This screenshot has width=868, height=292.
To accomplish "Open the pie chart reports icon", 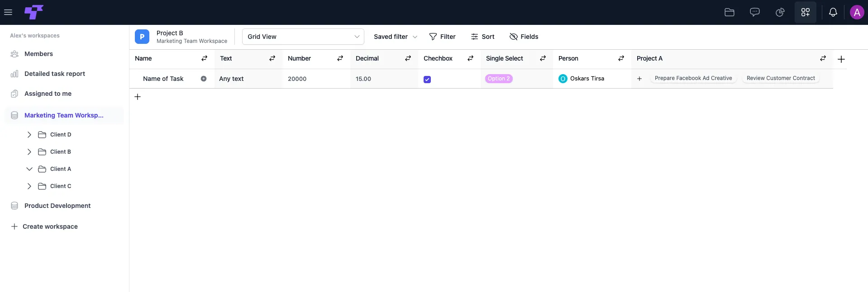I will [780, 12].
